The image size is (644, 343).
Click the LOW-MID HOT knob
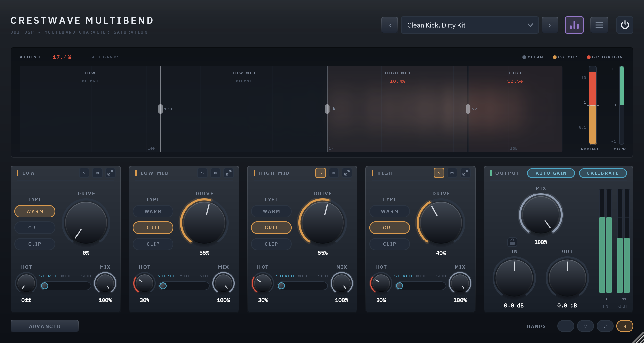click(145, 283)
